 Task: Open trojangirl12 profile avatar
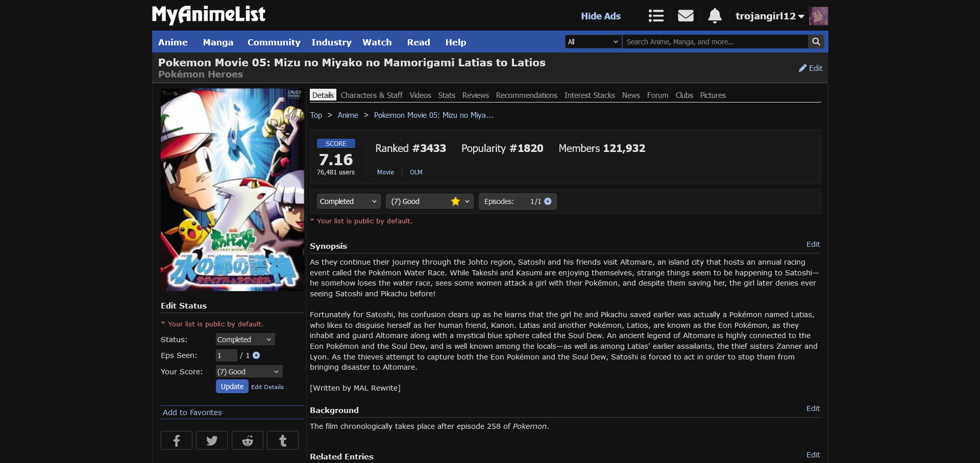(818, 16)
